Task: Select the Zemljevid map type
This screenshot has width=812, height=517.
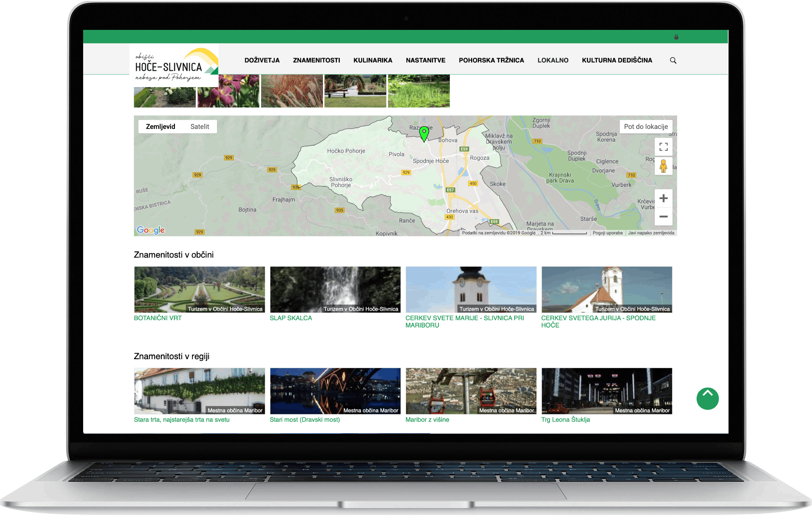Action: click(160, 126)
